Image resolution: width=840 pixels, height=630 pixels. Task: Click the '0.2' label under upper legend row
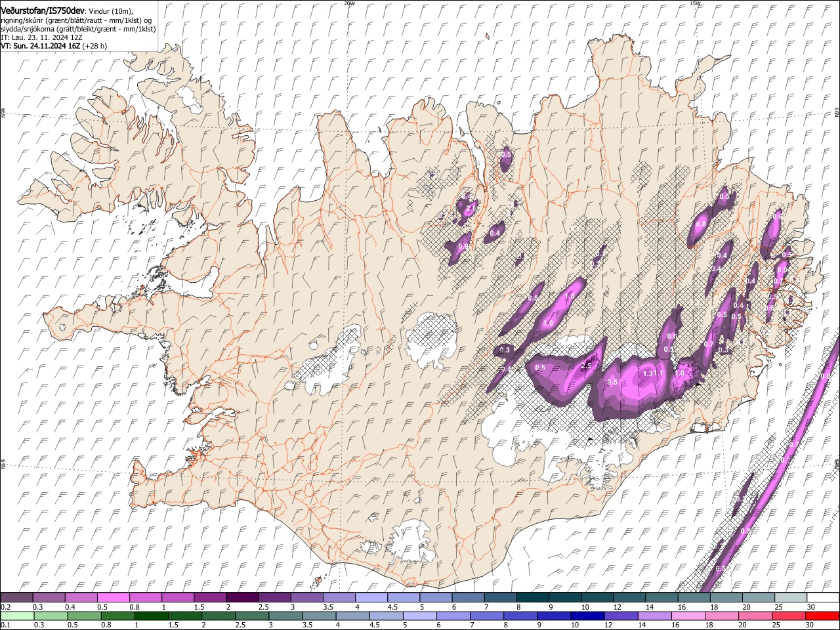5,607
